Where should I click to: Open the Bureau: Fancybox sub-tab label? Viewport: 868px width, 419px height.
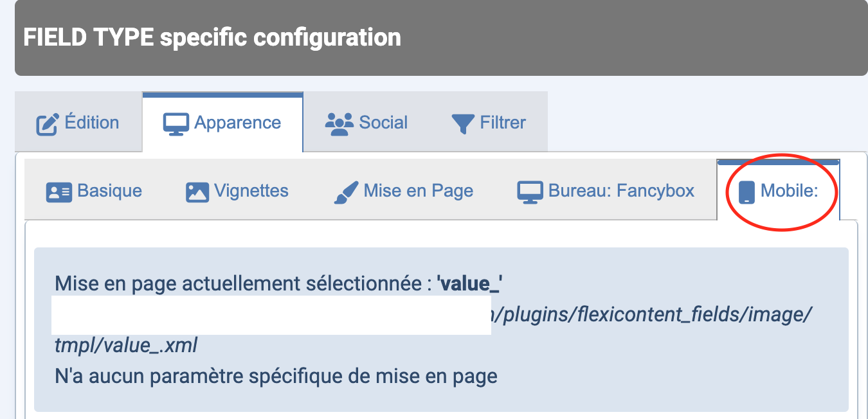(x=621, y=191)
